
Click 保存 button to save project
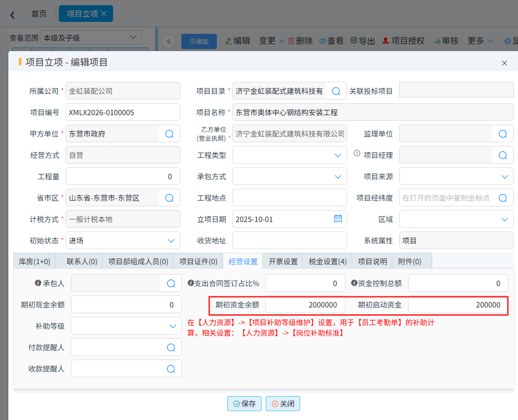coord(244,404)
